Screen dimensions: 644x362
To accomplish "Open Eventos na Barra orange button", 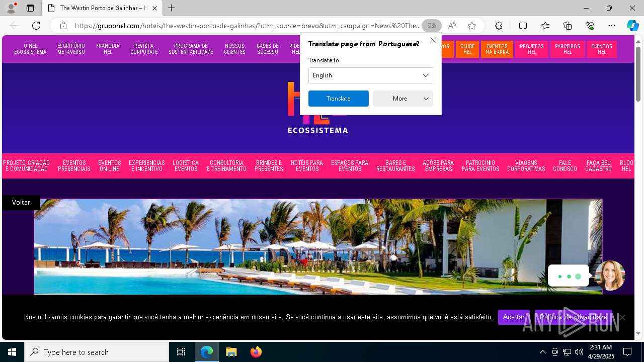I will point(497,49).
